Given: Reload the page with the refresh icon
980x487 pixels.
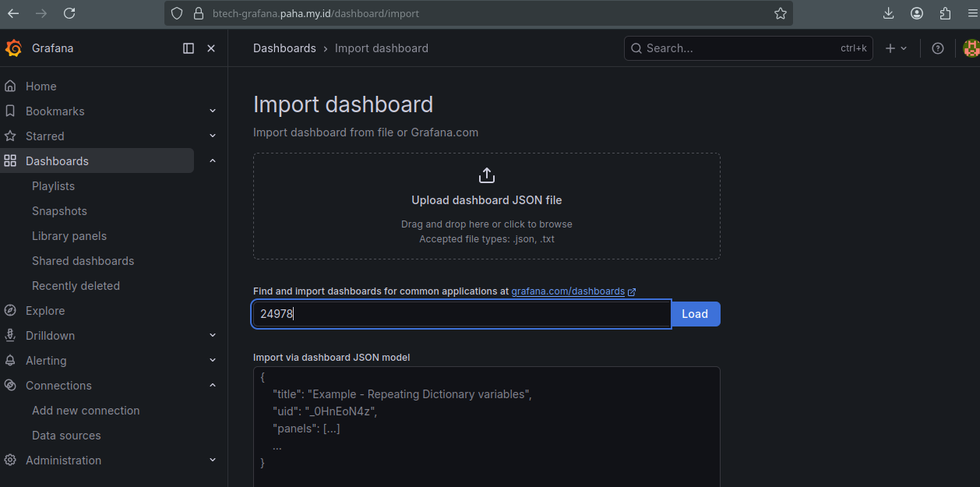Looking at the screenshot, I should [x=69, y=13].
